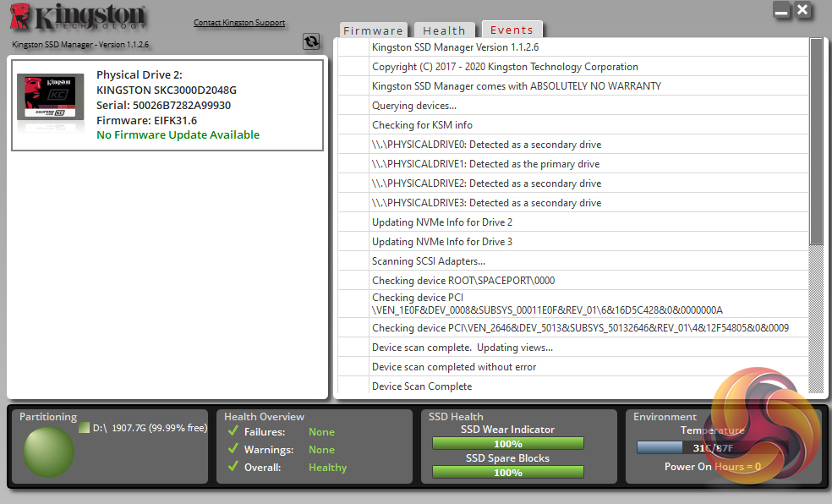Close the Kingston SSD Manager window
The image size is (832, 504).
coord(802,10)
